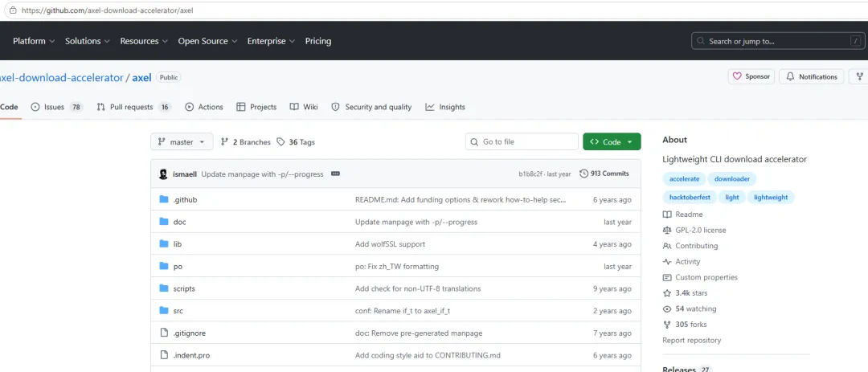Open commit 'conf: Rename if_t to axel_if_t'
The height and width of the screenshot is (372, 868).
tap(403, 311)
